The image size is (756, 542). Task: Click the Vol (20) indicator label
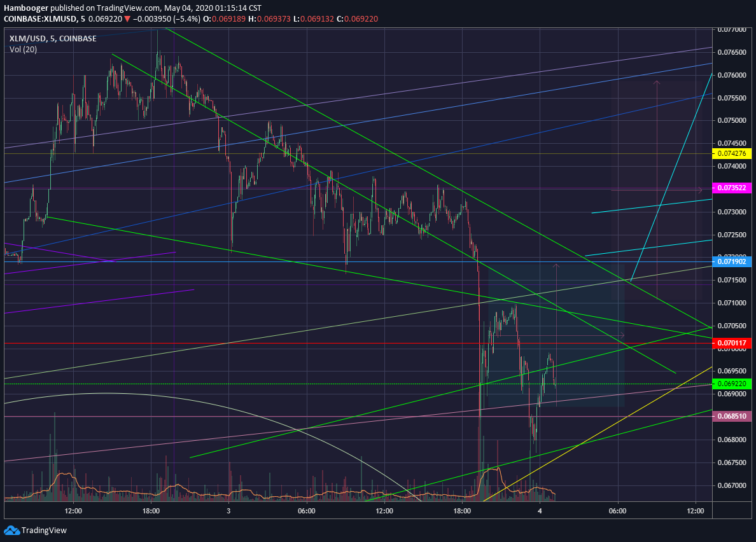(23, 49)
